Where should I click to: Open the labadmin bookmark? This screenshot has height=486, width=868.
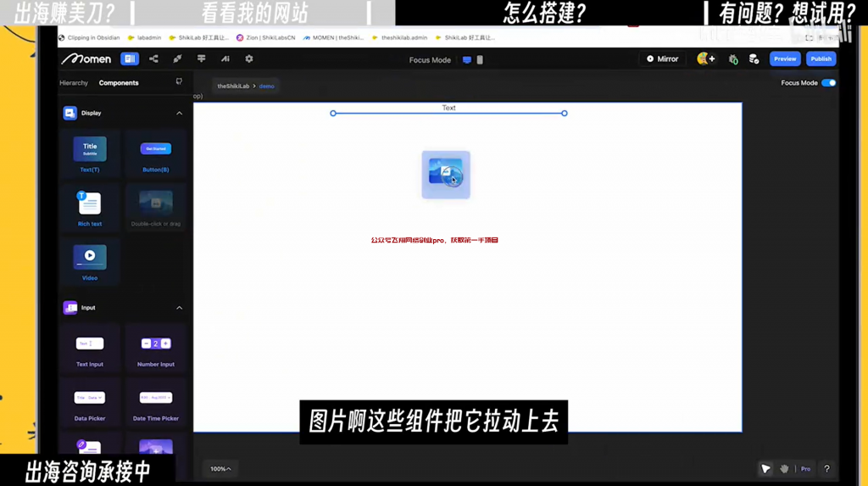pos(144,37)
